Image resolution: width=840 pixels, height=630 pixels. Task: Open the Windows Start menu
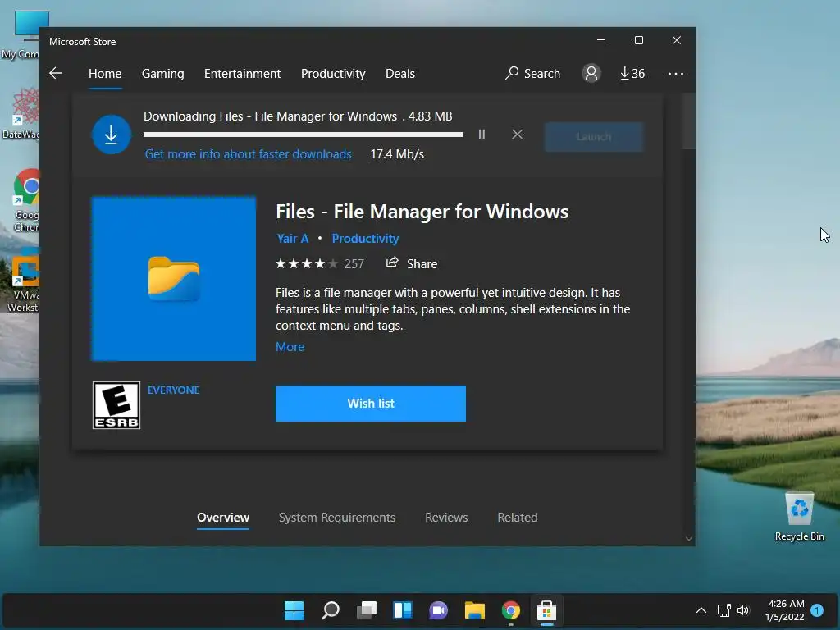click(x=294, y=610)
